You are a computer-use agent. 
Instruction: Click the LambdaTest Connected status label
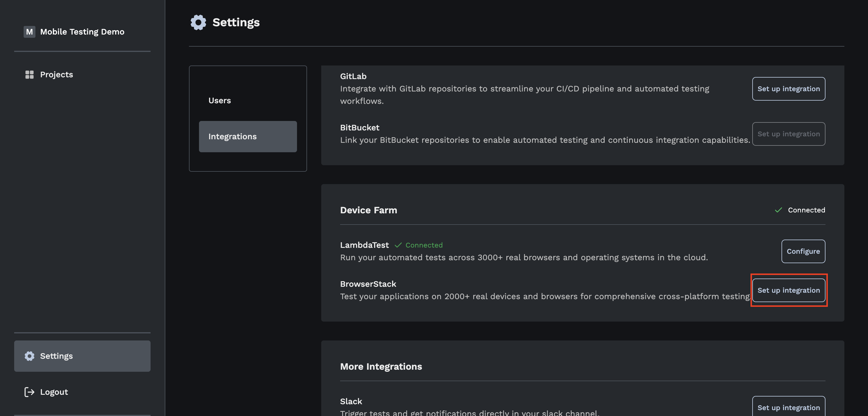point(424,245)
